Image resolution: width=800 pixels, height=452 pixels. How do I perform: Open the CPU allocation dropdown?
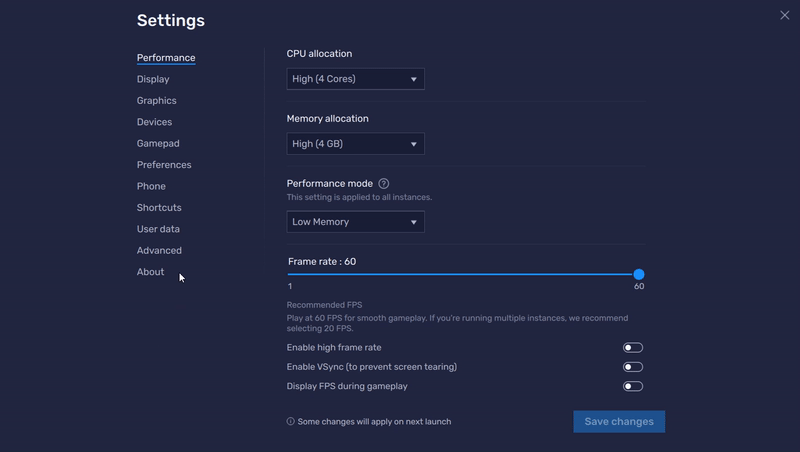pos(355,79)
